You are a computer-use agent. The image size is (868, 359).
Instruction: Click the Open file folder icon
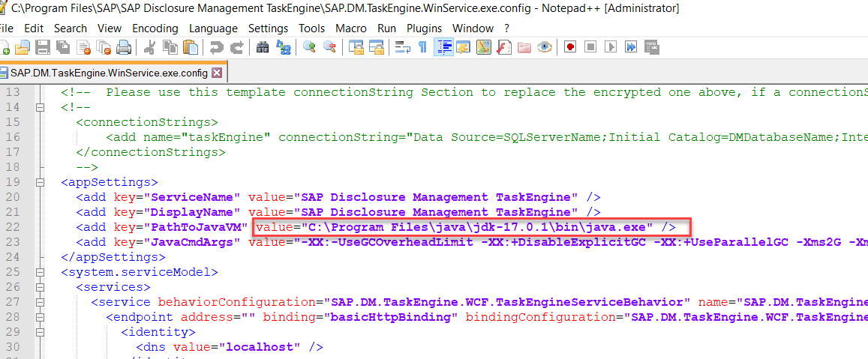[x=23, y=47]
